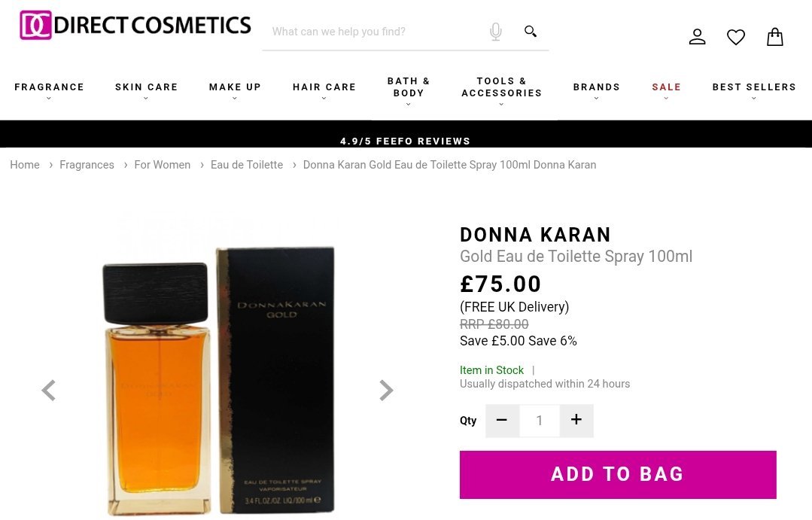Viewport: 812px width, 520px height.
Task: Show previous product image
Action: coord(49,391)
